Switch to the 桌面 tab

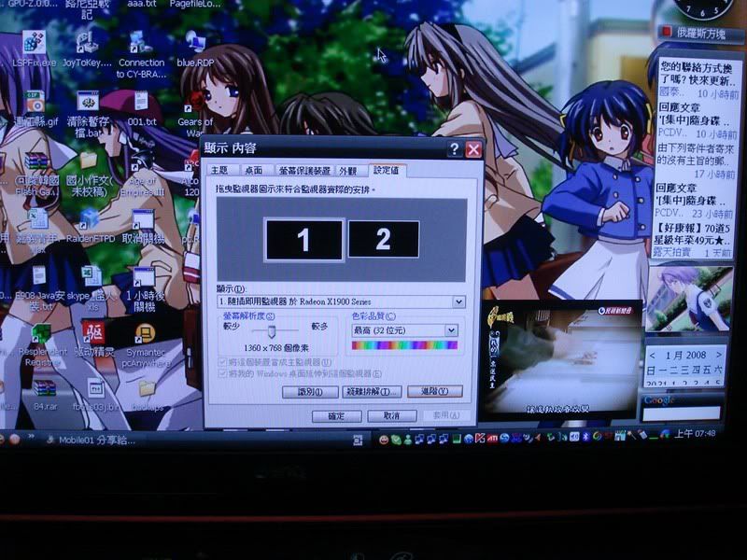[253, 171]
